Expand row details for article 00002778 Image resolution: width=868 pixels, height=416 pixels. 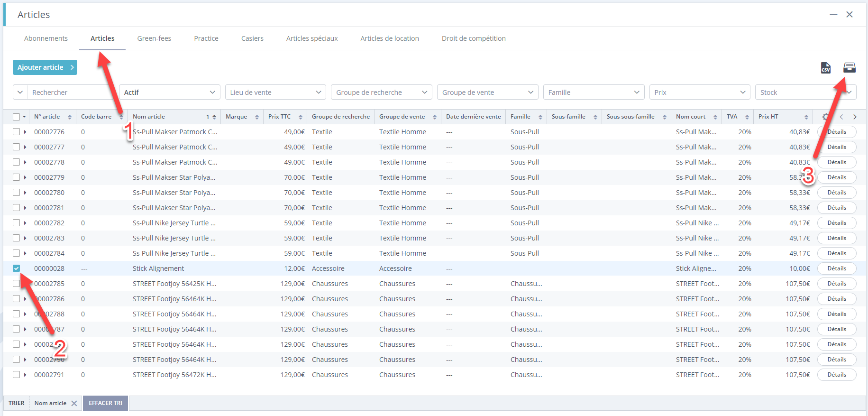click(x=25, y=162)
